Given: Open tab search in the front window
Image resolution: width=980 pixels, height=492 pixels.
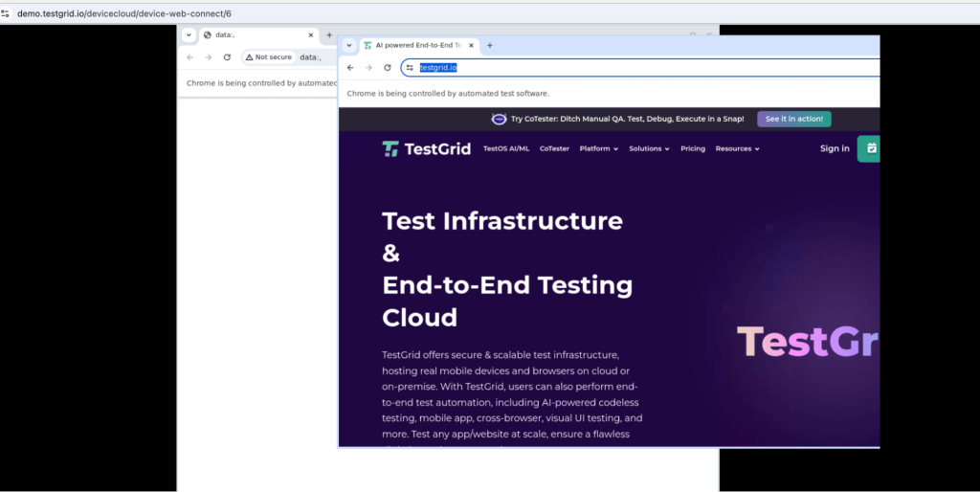Looking at the screenshot, I should coord(349,45).
